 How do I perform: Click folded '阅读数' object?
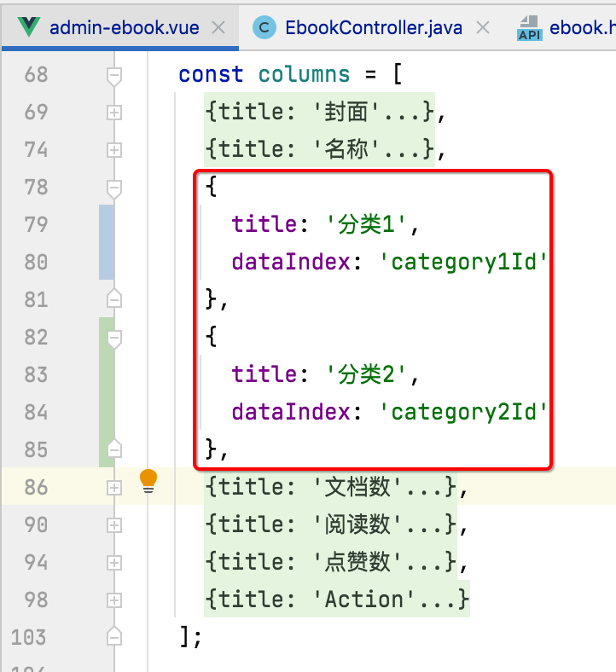coord(330,524)
